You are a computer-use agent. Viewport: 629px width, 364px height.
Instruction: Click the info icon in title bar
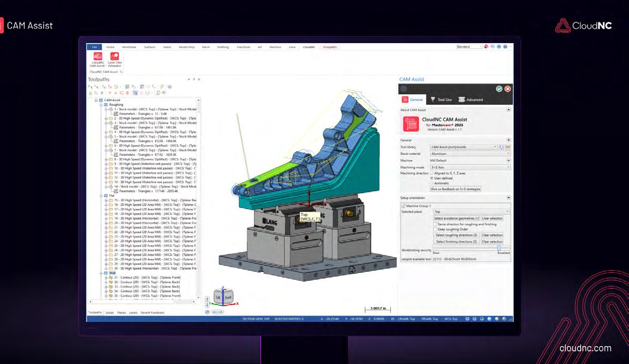[499, 46]
